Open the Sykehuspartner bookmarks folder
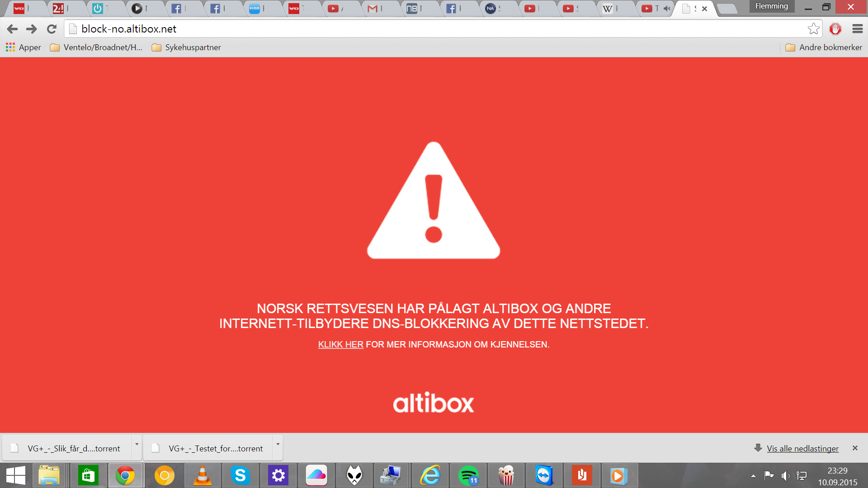This screenshot has height=488, width=868. (186, 47)
